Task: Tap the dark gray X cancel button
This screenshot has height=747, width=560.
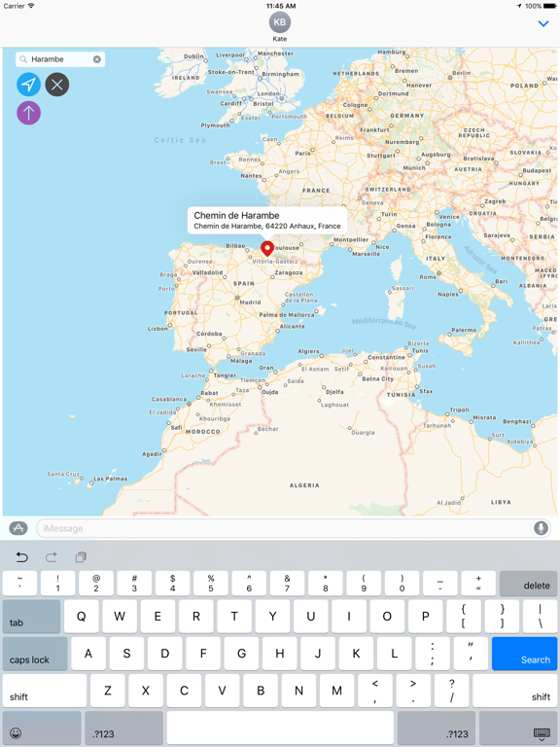Action: tap(57, 85)
